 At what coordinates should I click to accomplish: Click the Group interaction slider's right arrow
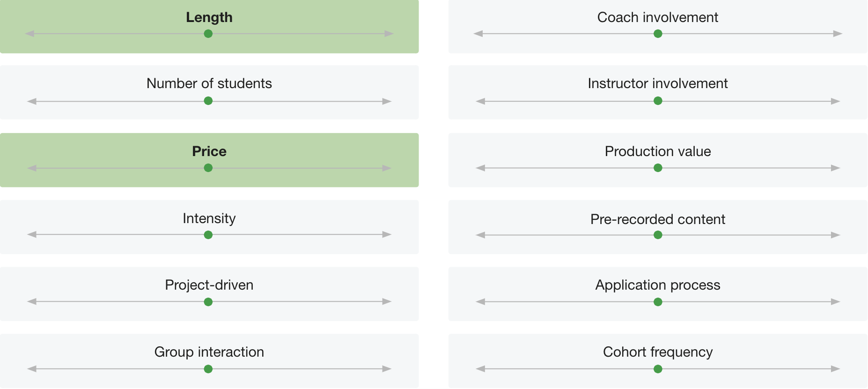[387, 369]
